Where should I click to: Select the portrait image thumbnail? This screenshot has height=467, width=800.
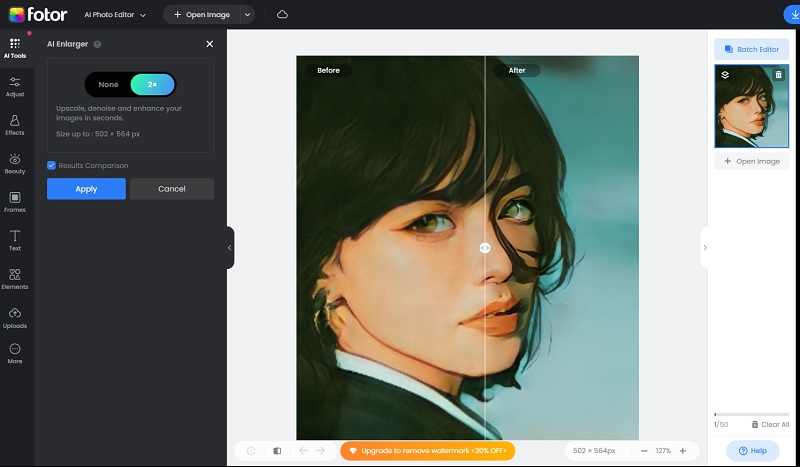[752, 106]
